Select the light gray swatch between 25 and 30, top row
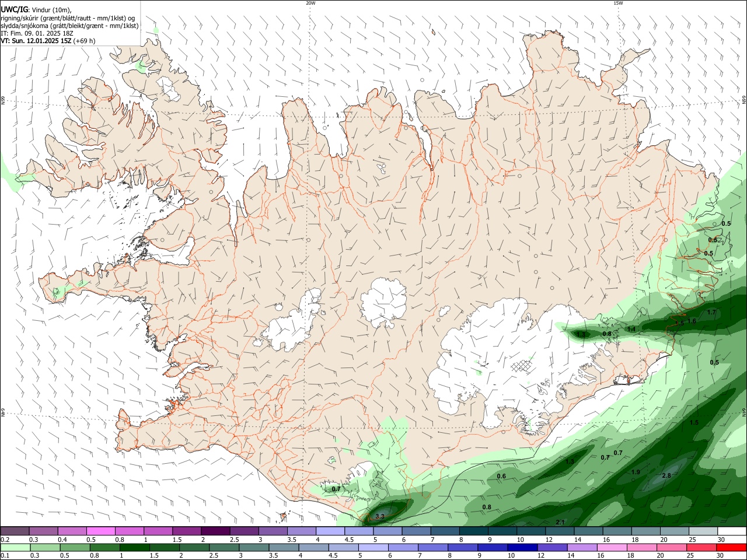The width and height of the screenshot is (747, 560). click(x=703, y=531)
